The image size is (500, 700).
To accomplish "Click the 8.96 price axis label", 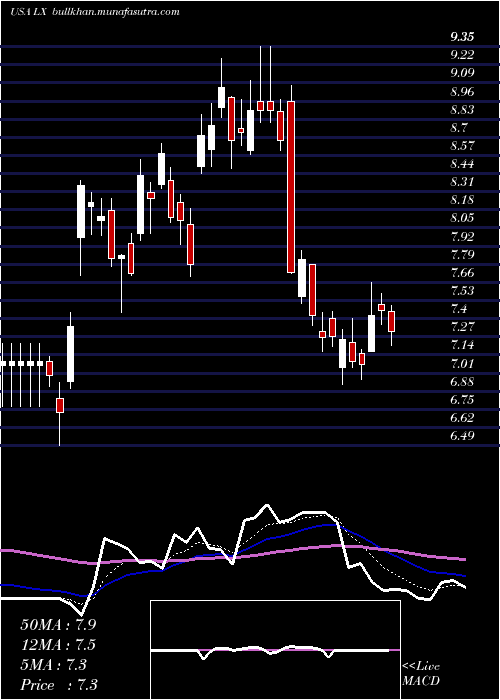I will click(462, 92).
